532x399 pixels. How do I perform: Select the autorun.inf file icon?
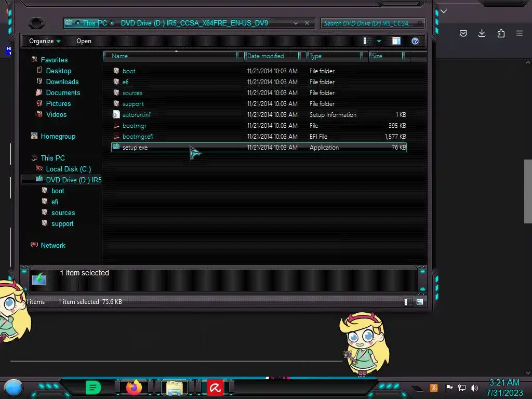point(116,114)
